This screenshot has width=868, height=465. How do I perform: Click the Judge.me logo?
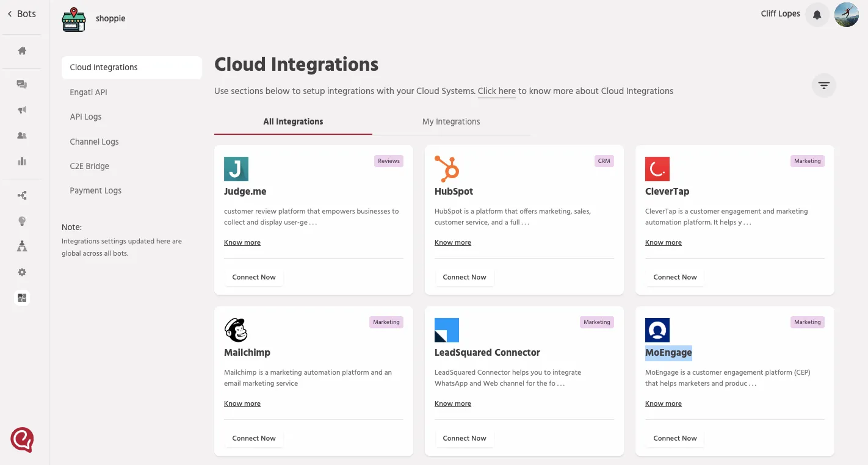click(236, 169)
